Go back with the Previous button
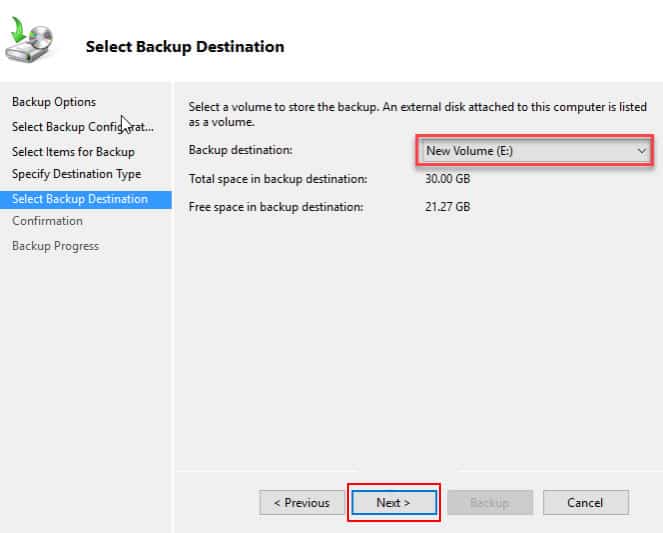 (301, 503)
